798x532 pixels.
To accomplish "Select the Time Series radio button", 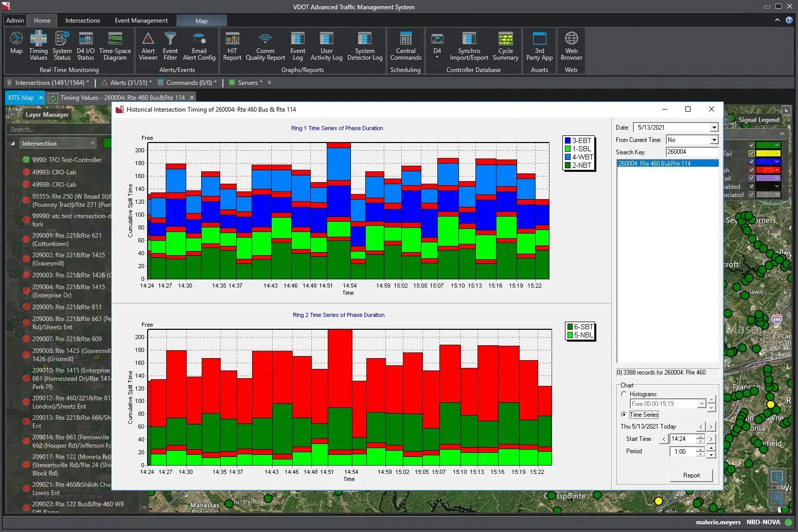I will pos(624,415).
